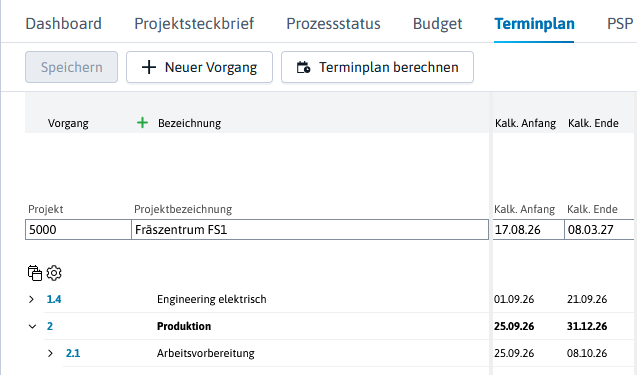Click end date 21.09.26 of Engineering elektrisch

(587, 299)
